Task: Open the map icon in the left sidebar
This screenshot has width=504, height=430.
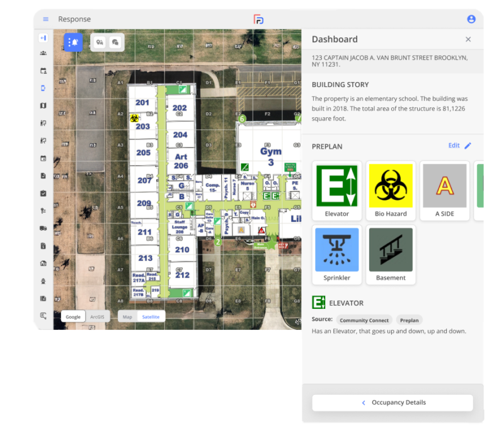Action: [43, 105]
